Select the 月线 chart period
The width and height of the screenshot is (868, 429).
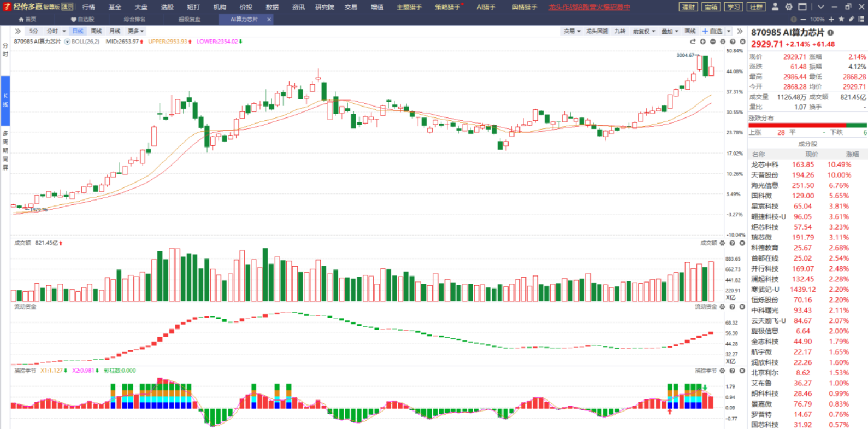(115, 31)
